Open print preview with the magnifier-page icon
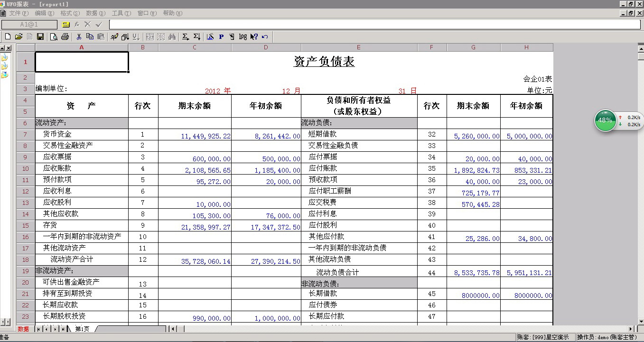This screenshot has width=644, height=342. [54, 37]
